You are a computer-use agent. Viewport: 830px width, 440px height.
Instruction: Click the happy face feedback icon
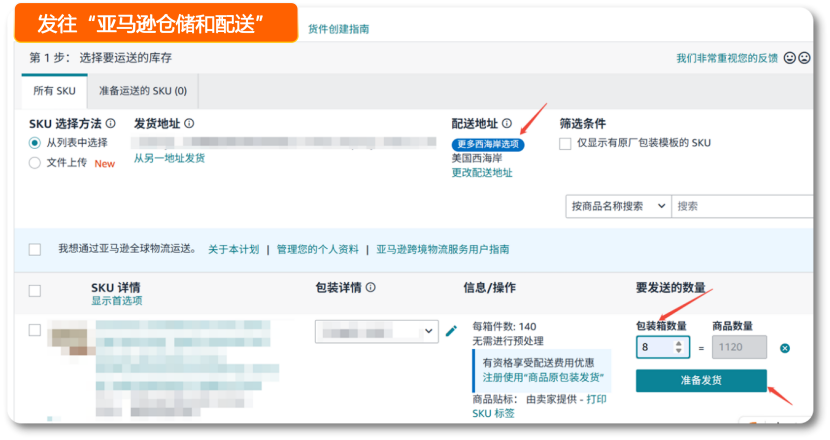pos(789,58)
